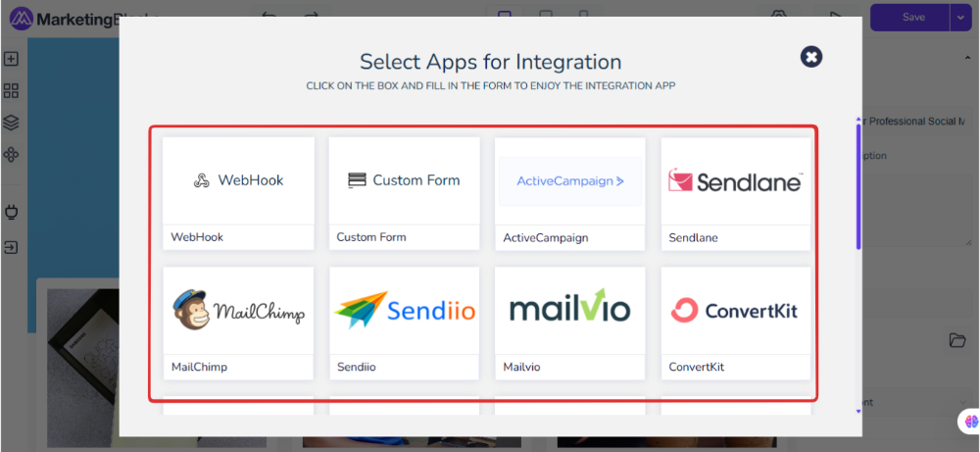Image resolution: width=980 pixels, height=452 pixels.
Task: Open the layers stack icon in sidebar
Action: click(x=11, y=123)
